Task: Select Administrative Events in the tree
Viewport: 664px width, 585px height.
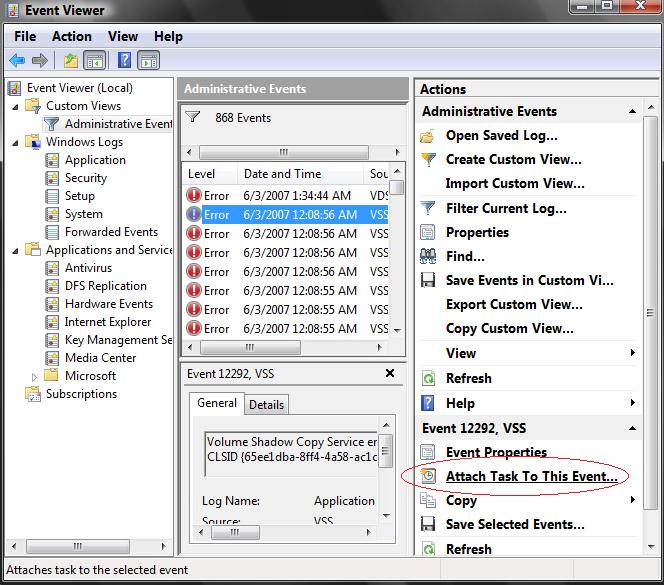Action: point(118,124)
